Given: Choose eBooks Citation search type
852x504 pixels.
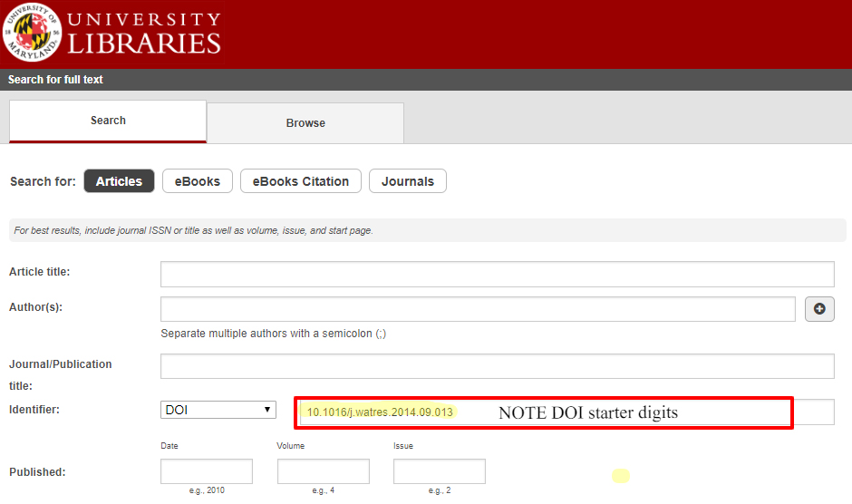Looking at the screenshot, I should 301,181.
